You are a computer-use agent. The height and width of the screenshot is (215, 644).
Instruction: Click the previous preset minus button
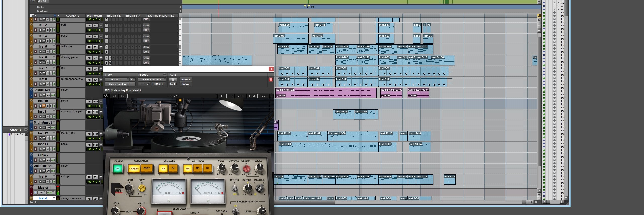(140, 84)
